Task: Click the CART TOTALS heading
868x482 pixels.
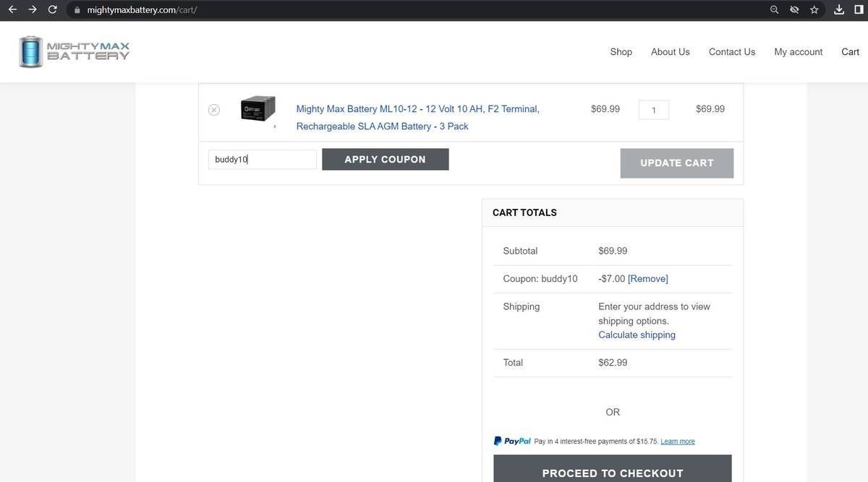Action: (524, 212)
